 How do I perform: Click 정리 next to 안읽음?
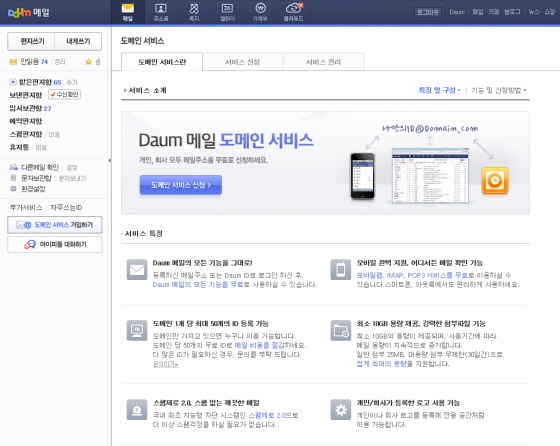pyautogui.click(x=60, y=62)
